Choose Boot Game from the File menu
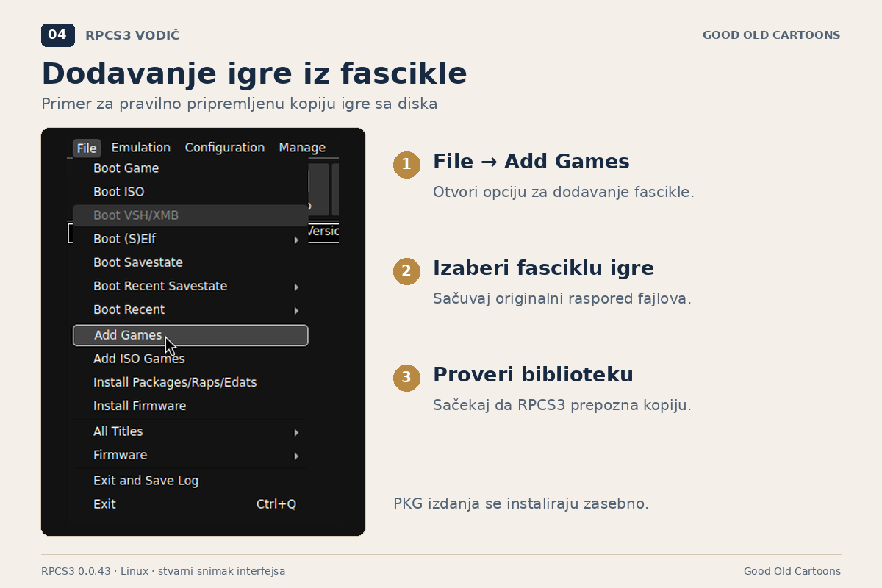Image resolution: width=882 pixels, height=588 pixels. [x=190, y=168]
